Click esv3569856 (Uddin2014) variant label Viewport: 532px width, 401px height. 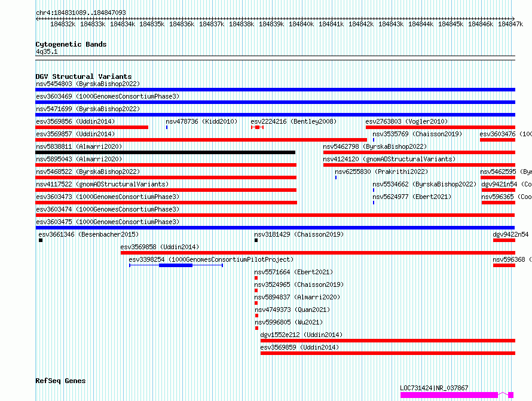(x=75, y=121)
